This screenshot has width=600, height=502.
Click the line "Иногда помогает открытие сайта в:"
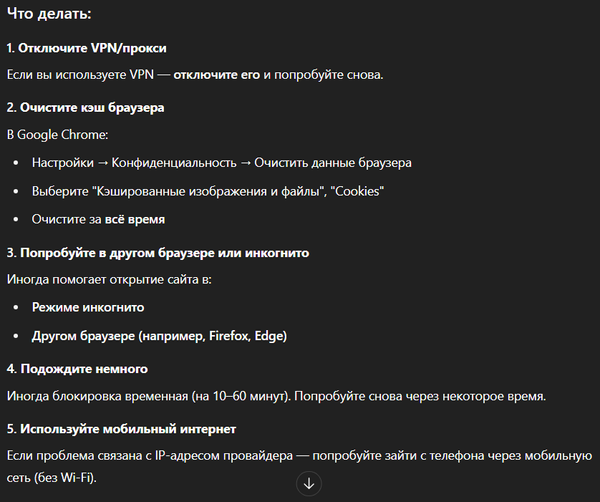coord(109,279)
